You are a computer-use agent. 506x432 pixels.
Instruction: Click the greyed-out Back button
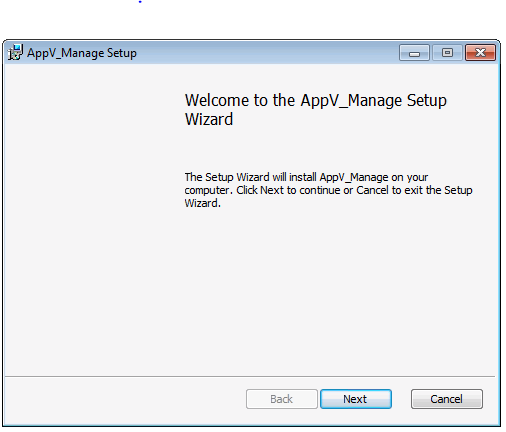point(282,399)
